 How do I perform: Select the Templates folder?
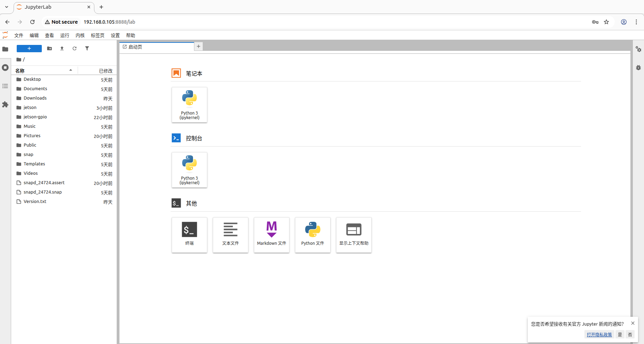pyautogui.click(x=64, y=164)
